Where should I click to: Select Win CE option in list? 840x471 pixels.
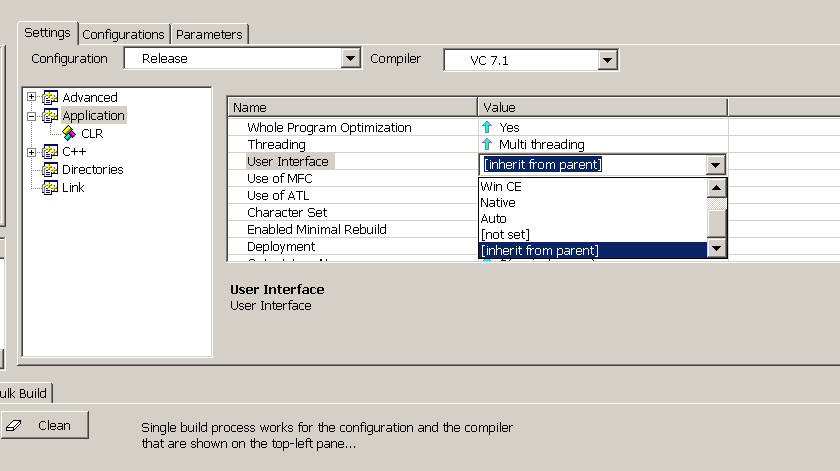point(501,187)
